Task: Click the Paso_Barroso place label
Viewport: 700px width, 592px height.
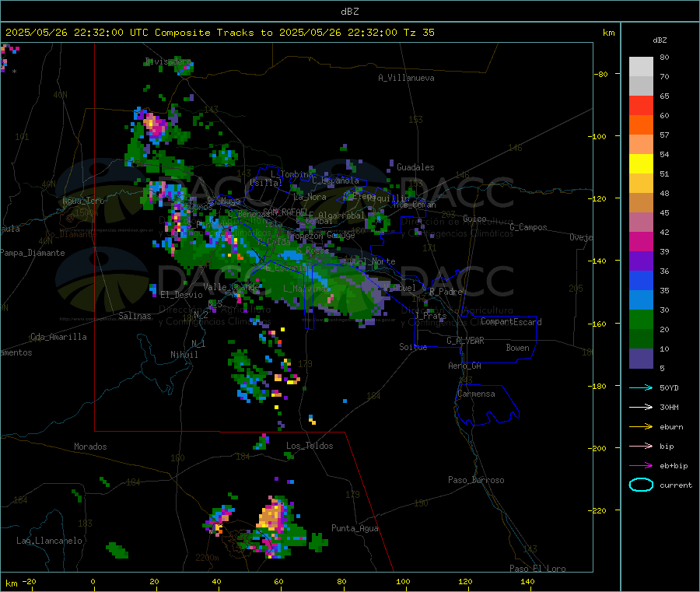Action: pos(476,480)
